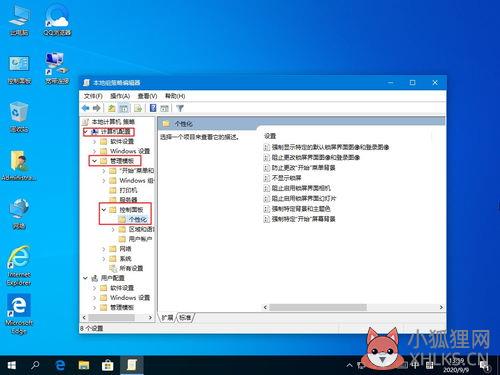The height and width of the screenshot is (375, 500).
Task: Select policy 阻止启用锁屏界面相机
Action: [x=297, y=188]
